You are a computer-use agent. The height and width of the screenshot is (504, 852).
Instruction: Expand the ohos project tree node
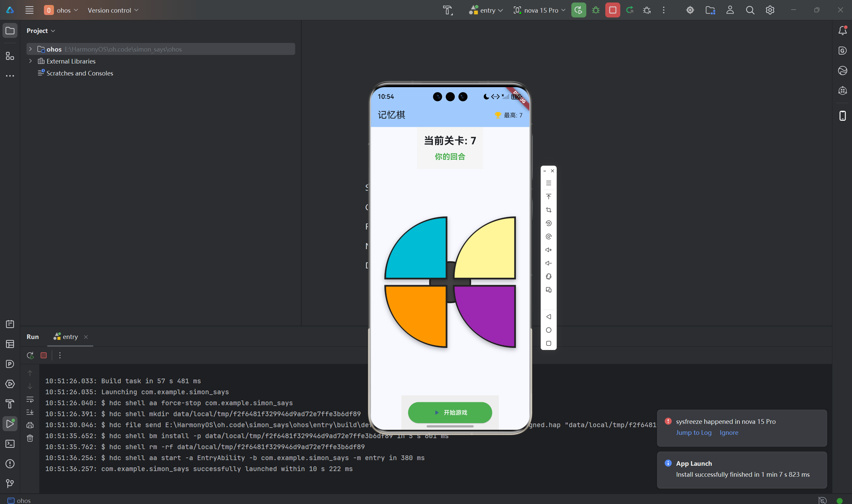[x=31, y=49]
